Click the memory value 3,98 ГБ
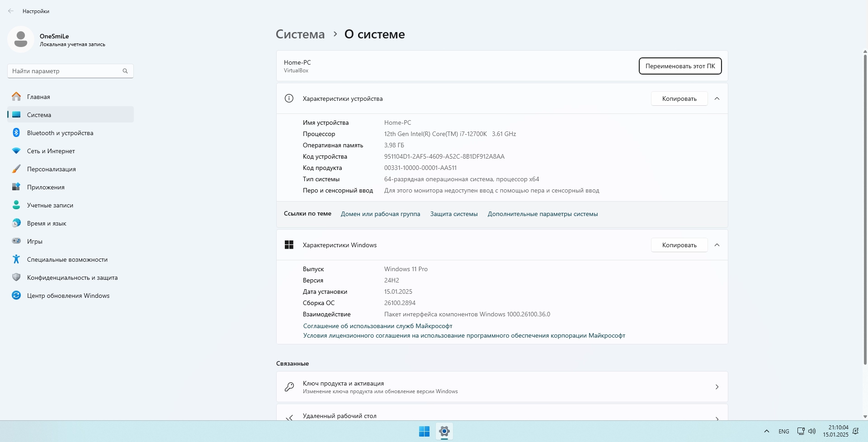Image resolution: width=868 pixels, height=442 pixels. pyautogui.click(x=394, y=145)
